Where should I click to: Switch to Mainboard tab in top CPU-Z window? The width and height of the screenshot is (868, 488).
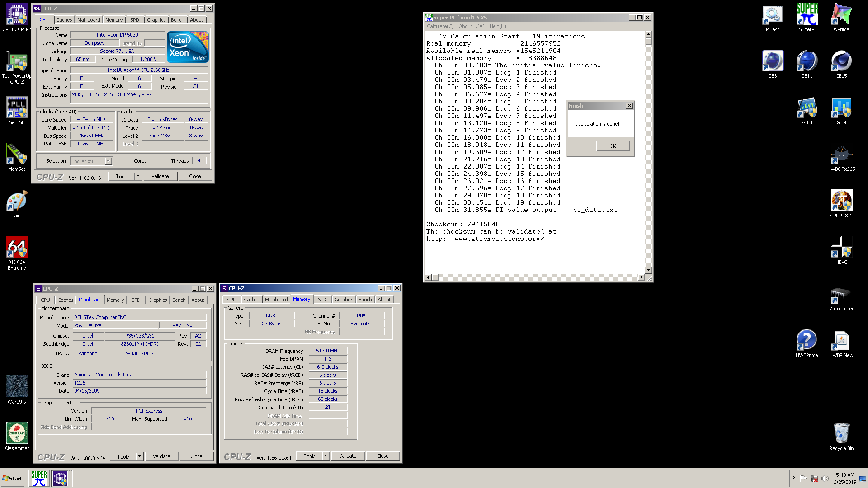89,20
